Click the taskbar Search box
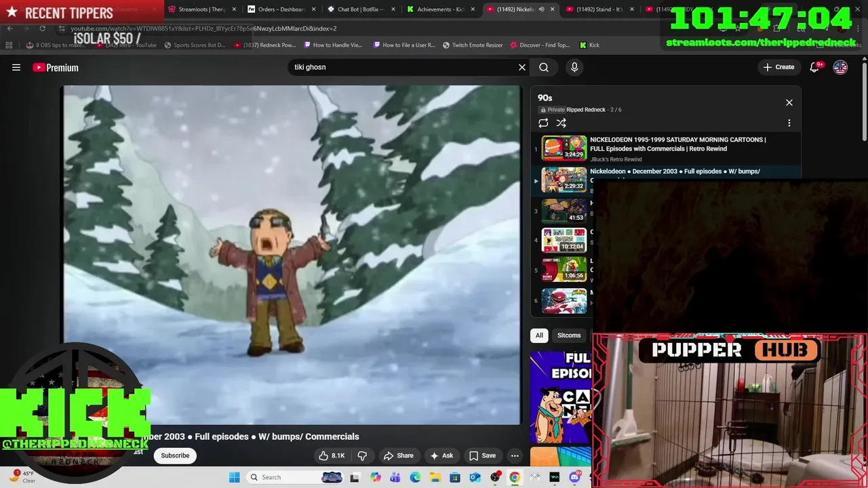868x488 pixels. (x=295, y=477)
